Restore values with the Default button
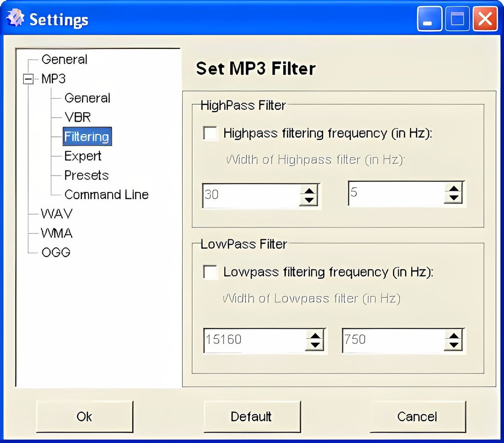Screen dimensions: 504x443 (x=252, y=417)
